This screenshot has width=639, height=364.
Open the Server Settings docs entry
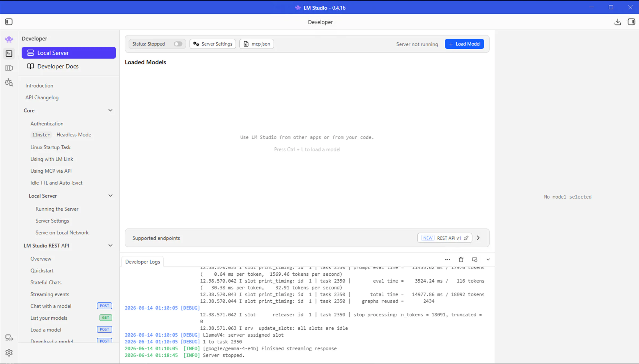(x=52, y=221)
